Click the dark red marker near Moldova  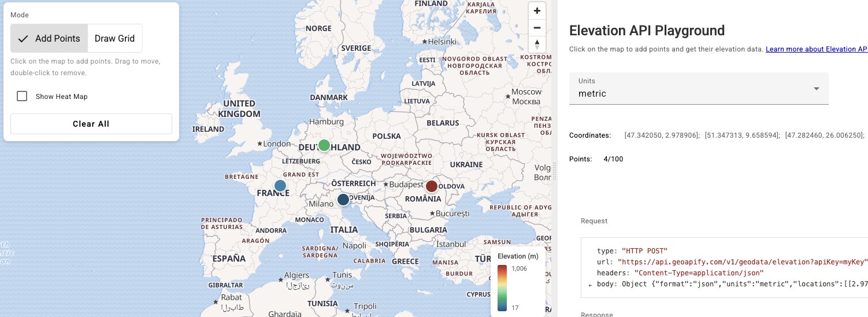[432, 186]
